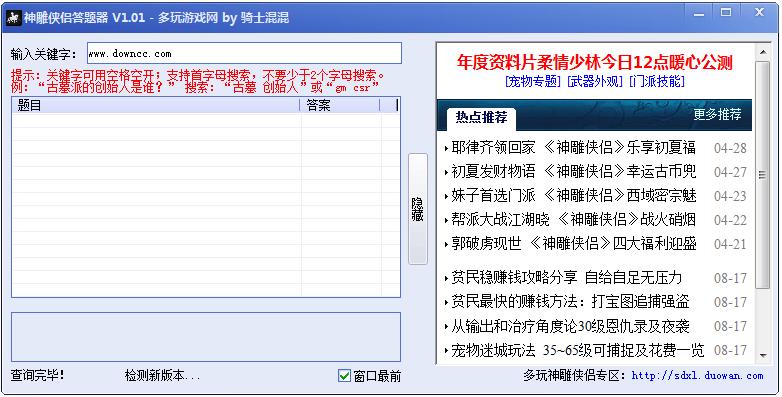Open the 门派技能 link

656,81
